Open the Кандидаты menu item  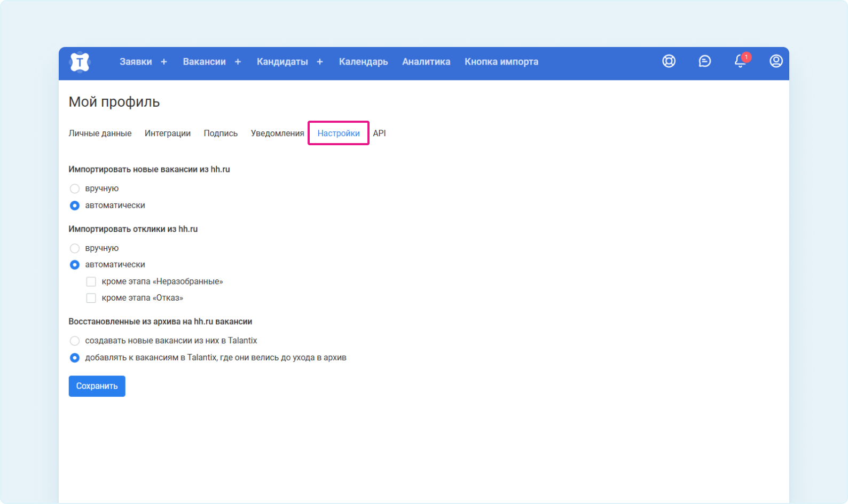[x=282, y=62]
